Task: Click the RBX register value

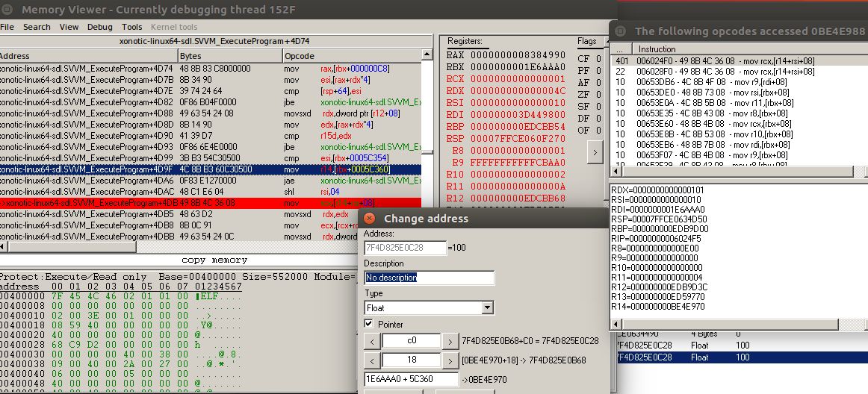Action: coord(518,67)
